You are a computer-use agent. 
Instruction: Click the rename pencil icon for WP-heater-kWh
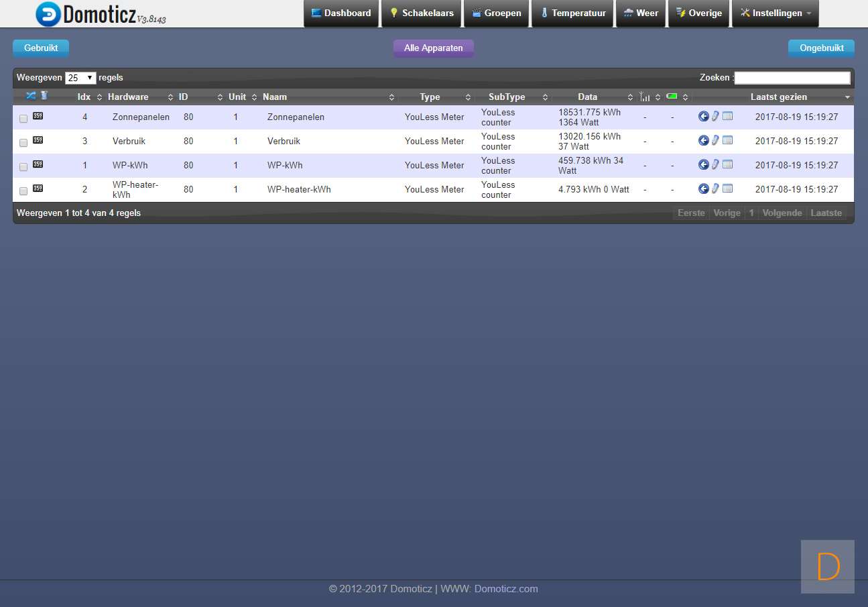tap(715, 189)
